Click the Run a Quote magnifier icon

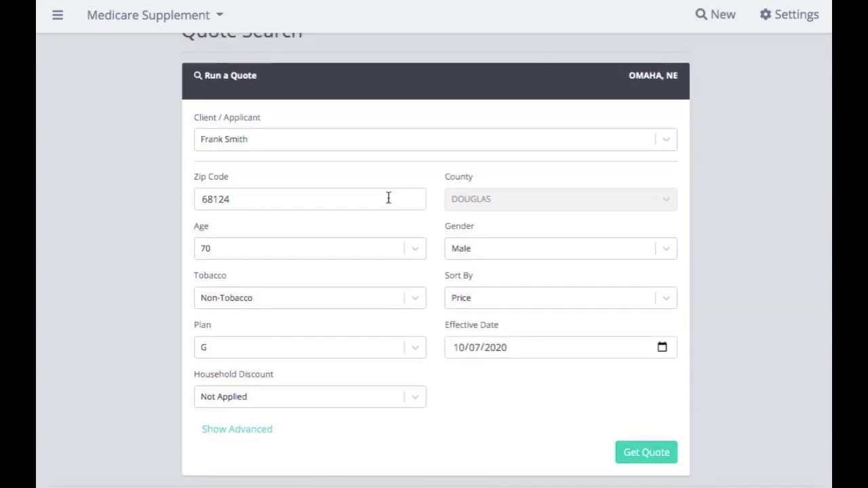point(198,75)
